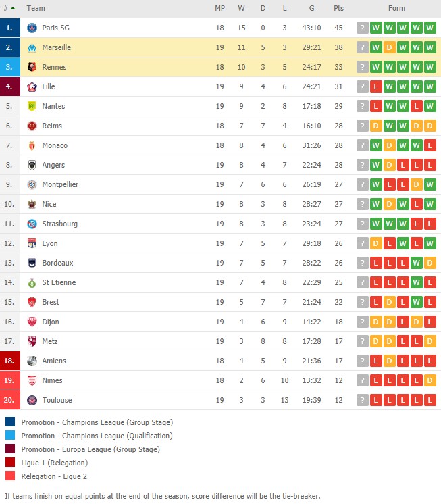Click the Monaco club crest
Screen dimensions: 441x504
[32, 146]
